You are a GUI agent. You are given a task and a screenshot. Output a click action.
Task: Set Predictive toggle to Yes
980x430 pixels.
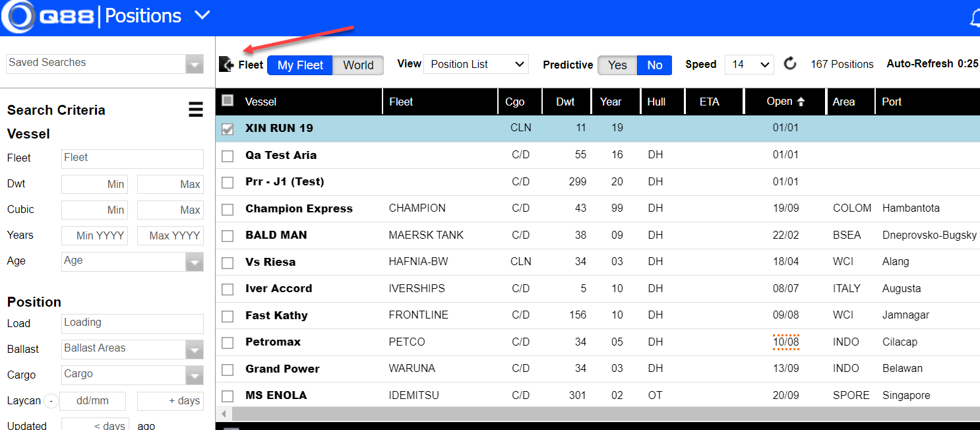click(x=617, y=65)
